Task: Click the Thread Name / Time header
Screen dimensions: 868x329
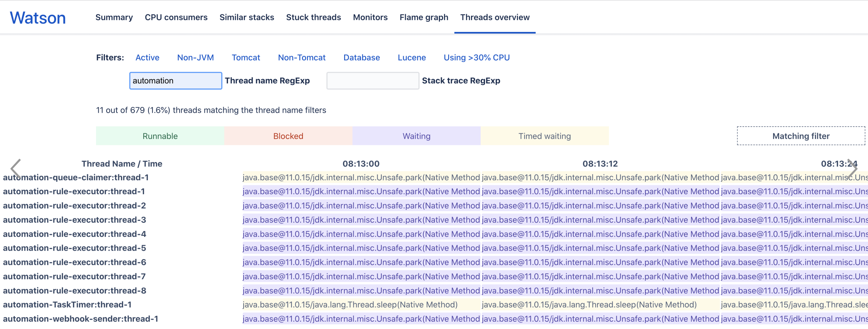Action: 122,163
